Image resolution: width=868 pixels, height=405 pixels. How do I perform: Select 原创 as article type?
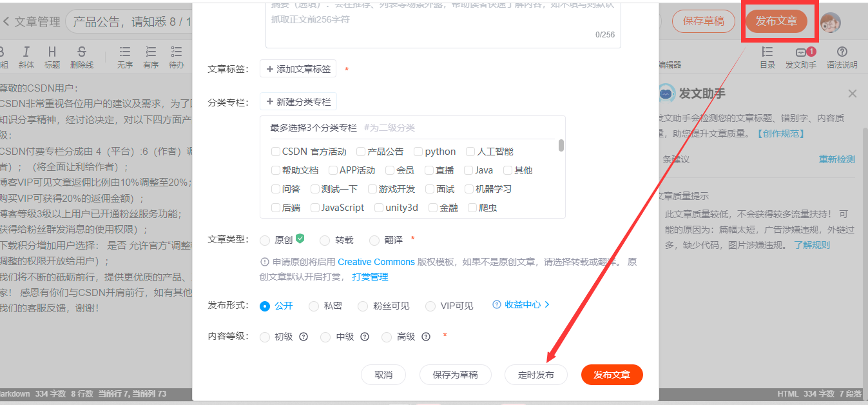(x=265, y=240)
